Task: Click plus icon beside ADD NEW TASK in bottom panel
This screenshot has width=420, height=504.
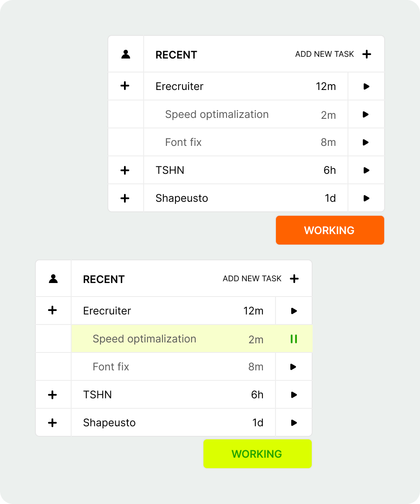Action: pos(294,279)
